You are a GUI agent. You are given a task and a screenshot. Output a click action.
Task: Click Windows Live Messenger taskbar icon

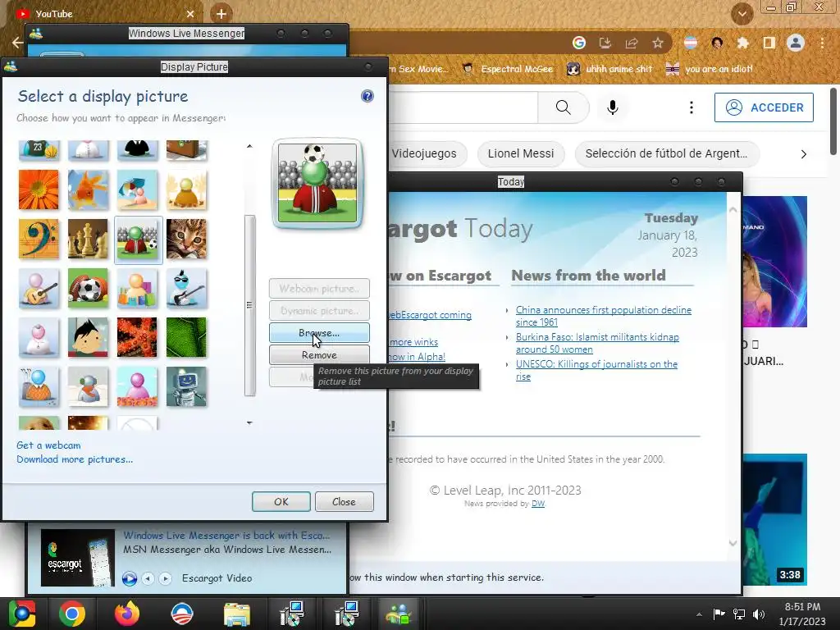(x=398, y=614)
